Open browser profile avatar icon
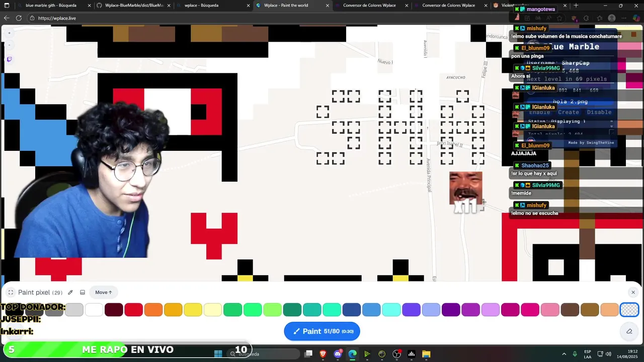This screenshot has width=644, height=362. click(612, 18)
